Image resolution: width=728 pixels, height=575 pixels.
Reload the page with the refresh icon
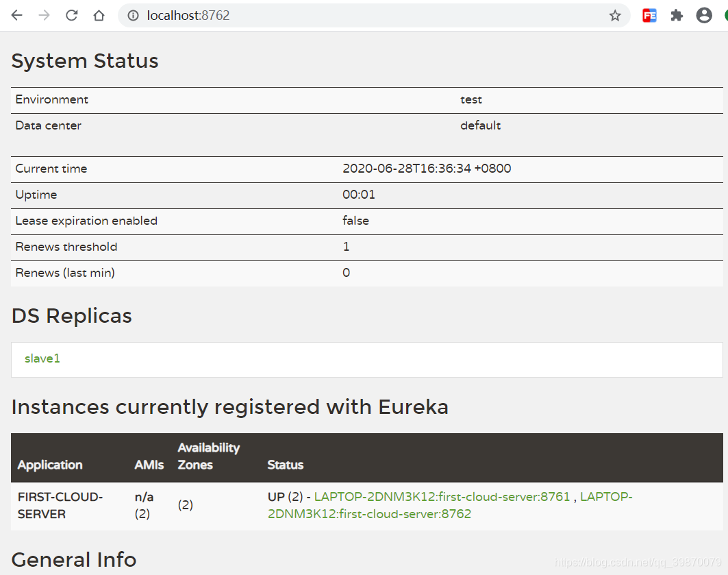tap(71, 15)
